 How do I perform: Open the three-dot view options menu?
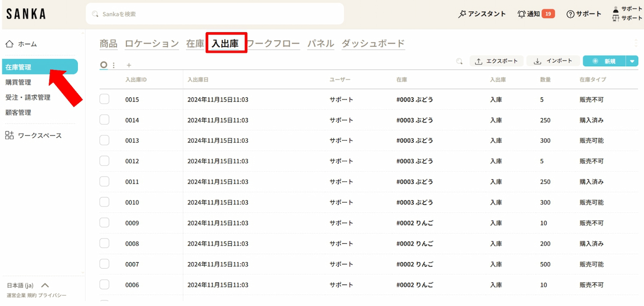[114, 65]
